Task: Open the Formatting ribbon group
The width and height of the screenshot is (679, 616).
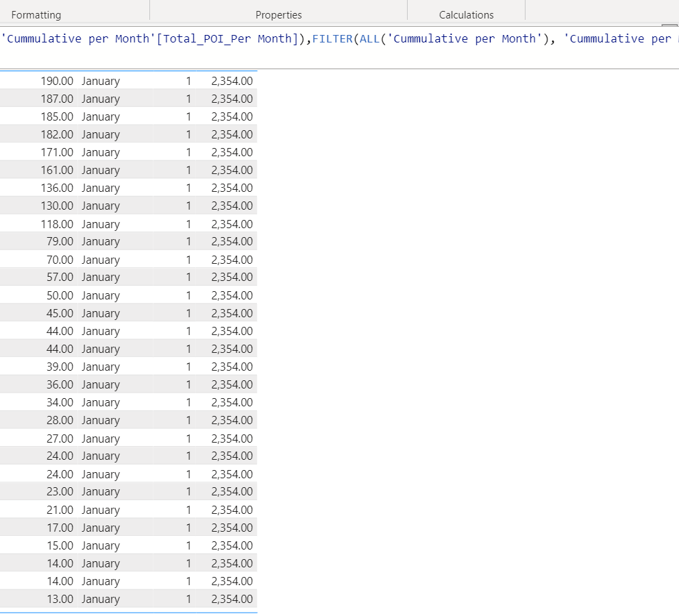Action: coord(36,14)
